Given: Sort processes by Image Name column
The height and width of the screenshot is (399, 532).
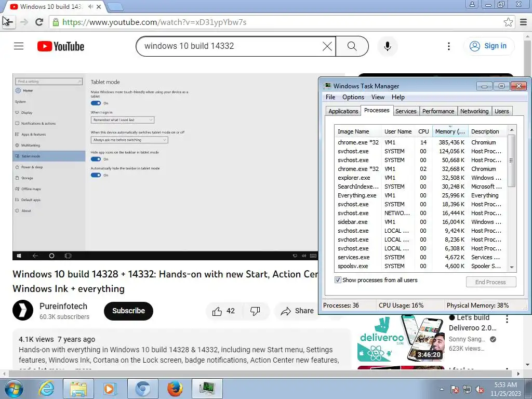Looking at the screenshot, I should pyautogui.click(x=357, y=131).
